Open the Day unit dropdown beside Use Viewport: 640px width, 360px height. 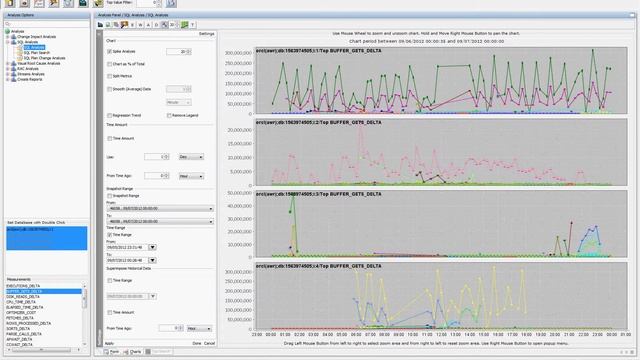[x=191, y=157]
